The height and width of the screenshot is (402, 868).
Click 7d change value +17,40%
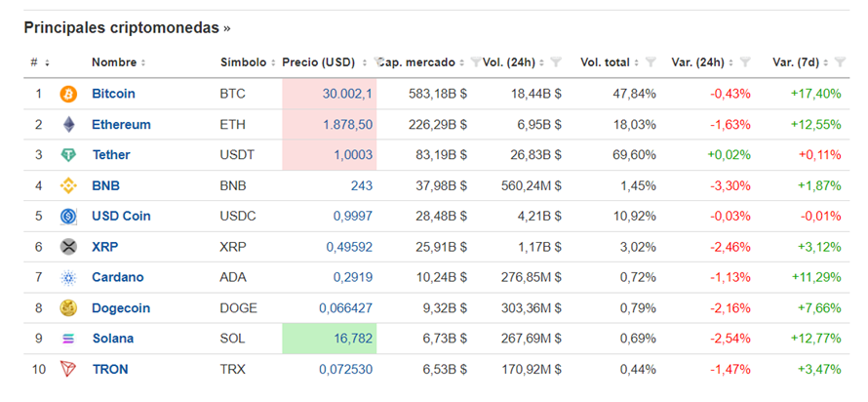tap(816, 94)
